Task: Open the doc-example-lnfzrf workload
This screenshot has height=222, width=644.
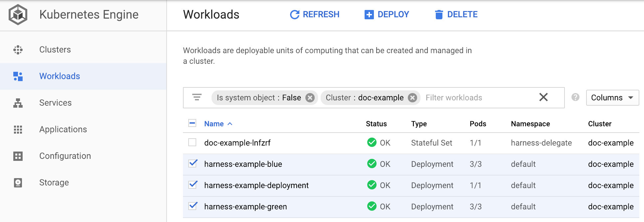Action: click(237, 143)
